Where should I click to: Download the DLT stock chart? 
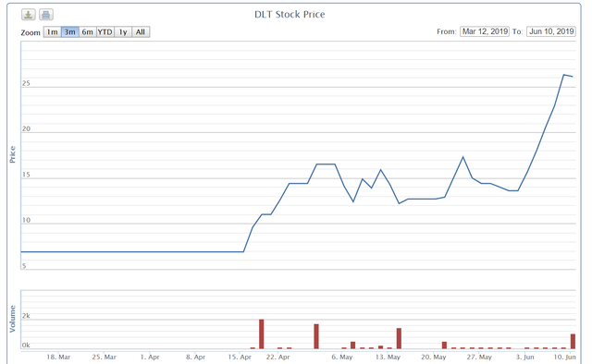click(x=29, y=15)
